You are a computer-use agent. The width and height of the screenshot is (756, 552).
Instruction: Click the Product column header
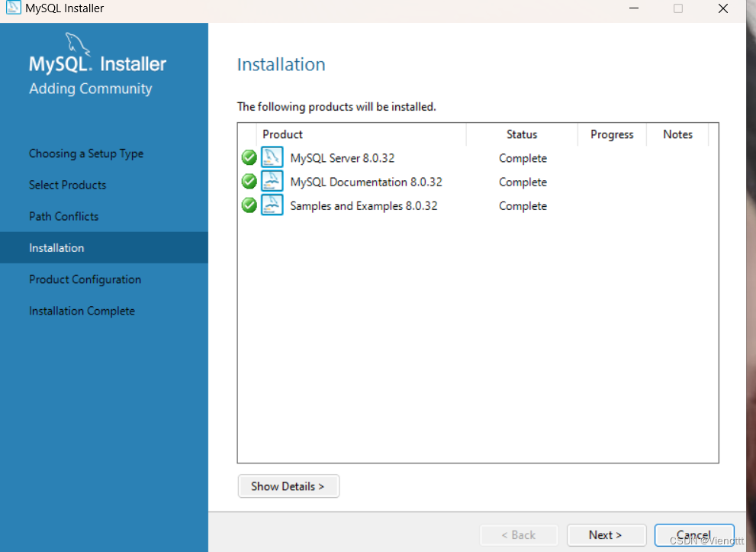coord(282,134)
